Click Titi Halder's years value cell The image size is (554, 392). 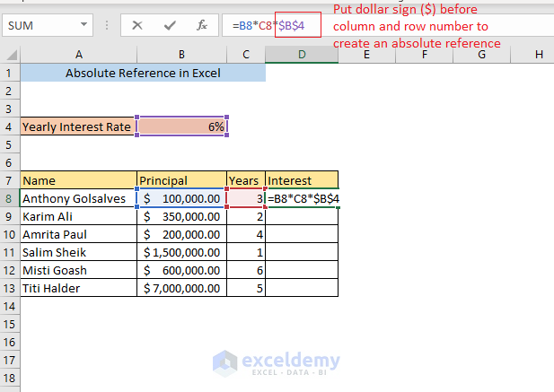coord(246,288)
